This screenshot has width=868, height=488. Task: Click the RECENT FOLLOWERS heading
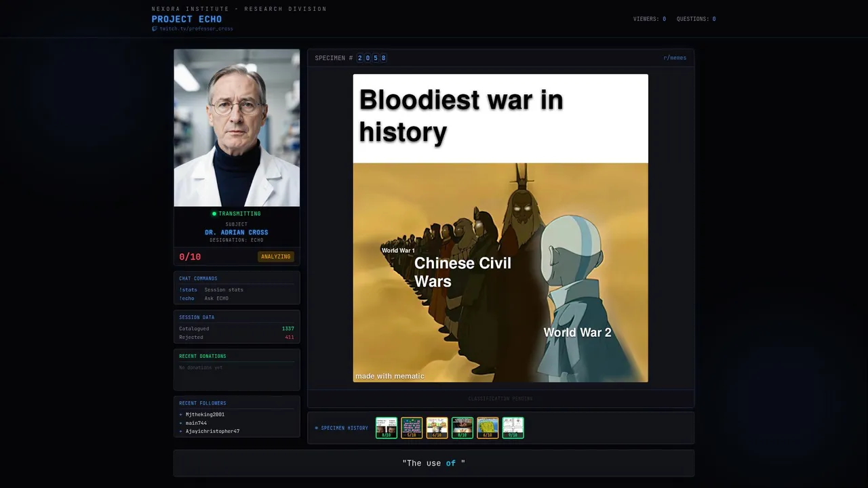tap(203, 403)
